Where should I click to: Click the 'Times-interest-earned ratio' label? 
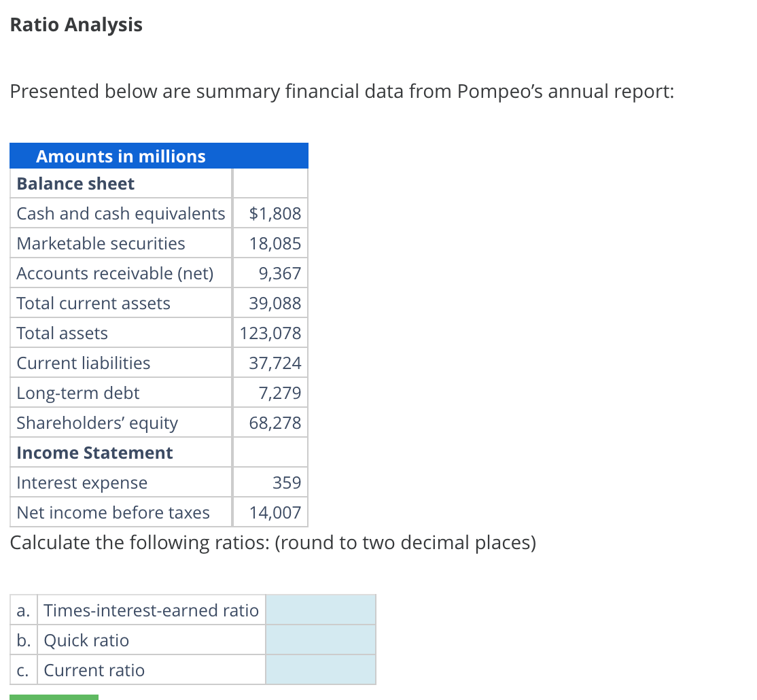[151, 610]
